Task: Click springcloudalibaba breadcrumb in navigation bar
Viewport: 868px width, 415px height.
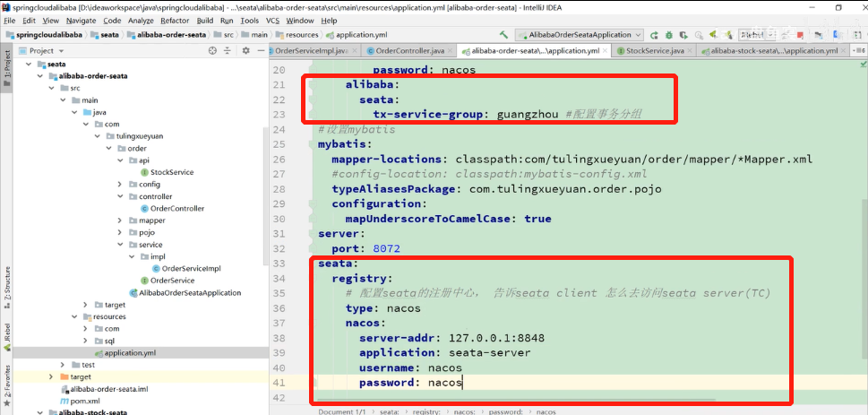Action: point(44,35)
